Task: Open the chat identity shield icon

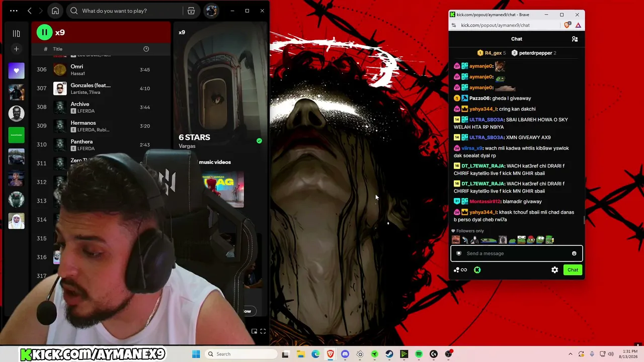Action: pyautogui.click(x=459, y=253)
